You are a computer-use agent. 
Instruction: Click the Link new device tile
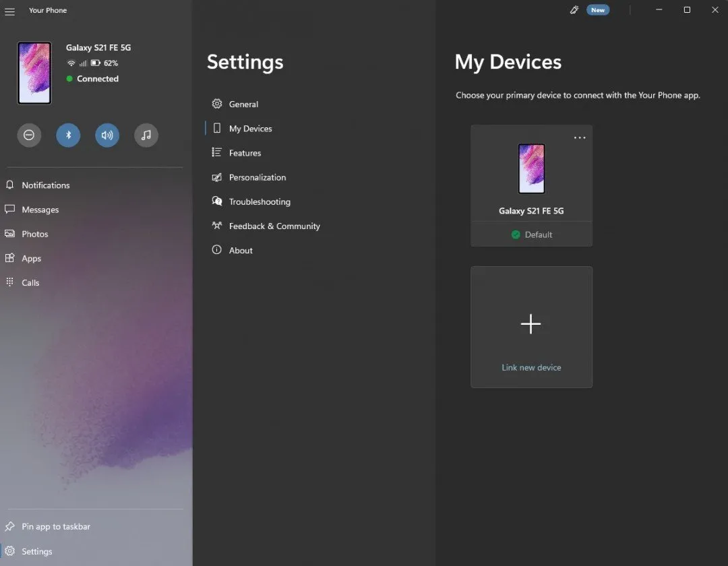(531, 327)
